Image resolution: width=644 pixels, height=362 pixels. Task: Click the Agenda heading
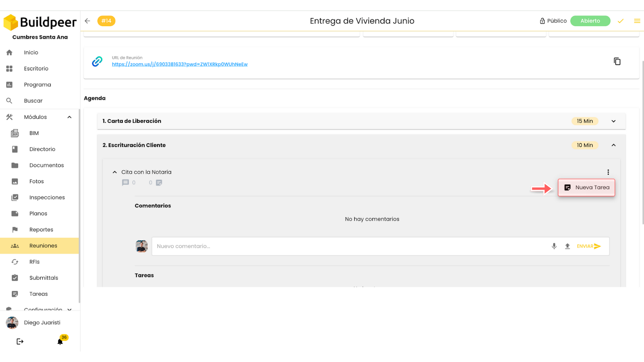click(x=95, y=98)
